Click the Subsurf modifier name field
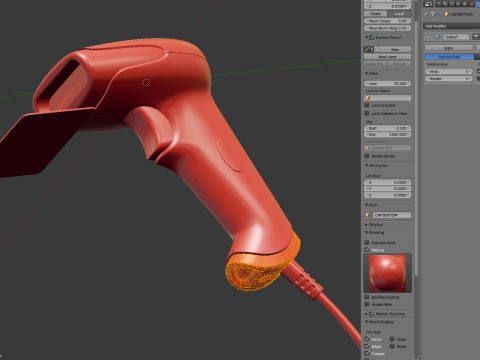The image size is (480, 360). [x=456, y=37]
